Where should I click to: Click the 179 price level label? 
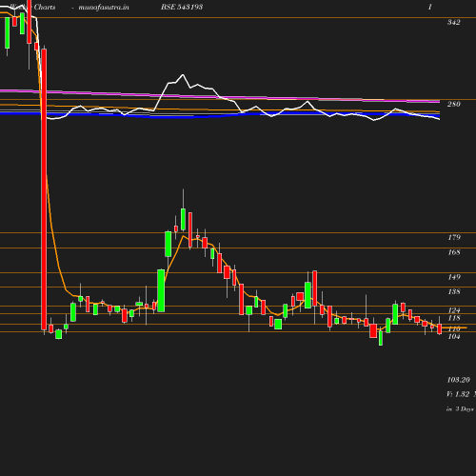(x=454, y=237)
